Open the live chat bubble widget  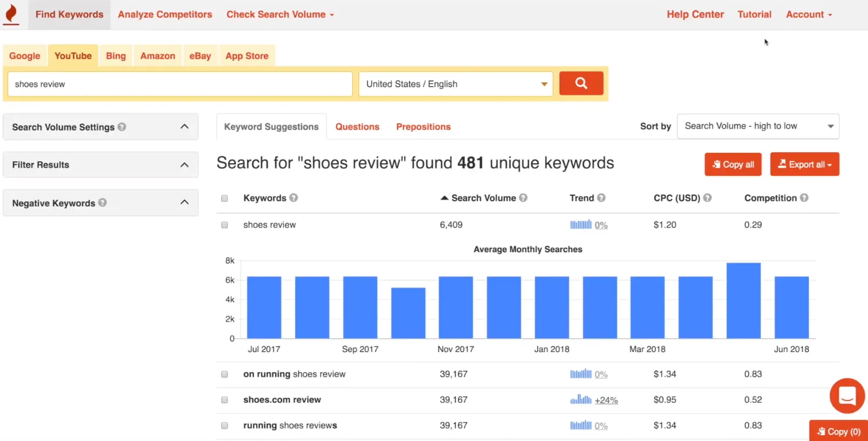(x=847, y=395)
